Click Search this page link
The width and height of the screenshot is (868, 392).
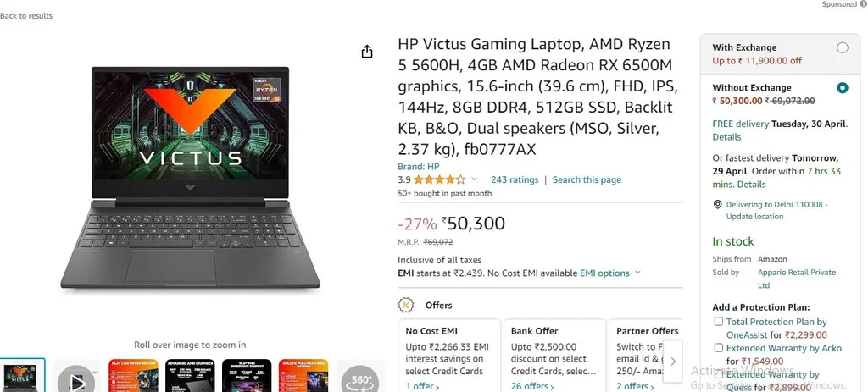[587, 179]
